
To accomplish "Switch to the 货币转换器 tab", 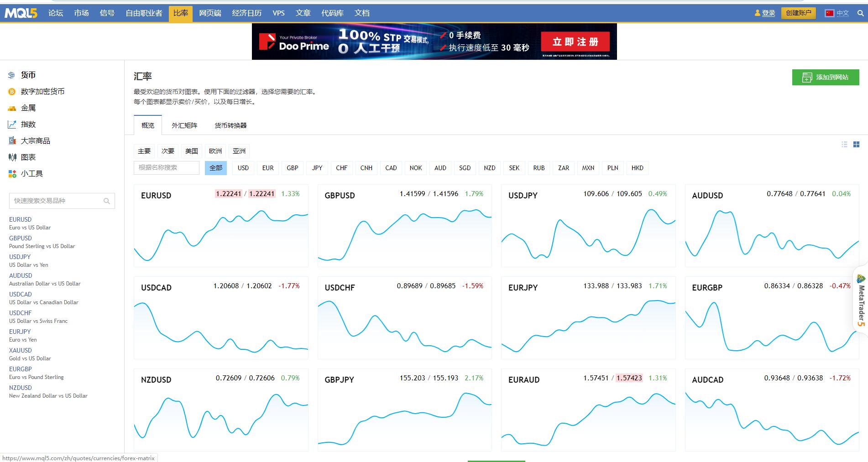I will [x=230, y=125].
